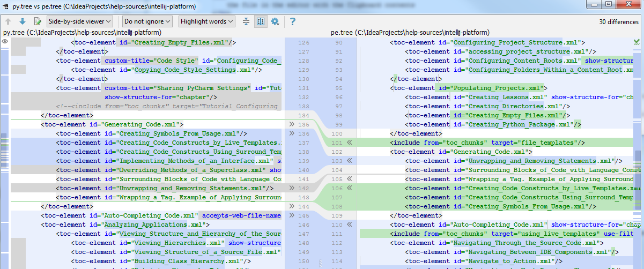644x269 pixels.
Task: Apply the right change at line 110 leftwards
Action: (350, 225)
